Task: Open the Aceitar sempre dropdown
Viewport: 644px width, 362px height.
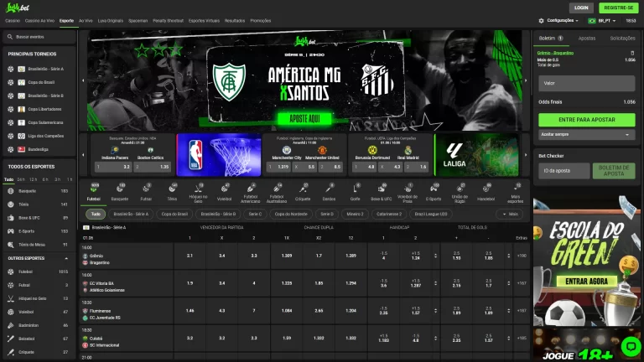Action: point(586,135)
